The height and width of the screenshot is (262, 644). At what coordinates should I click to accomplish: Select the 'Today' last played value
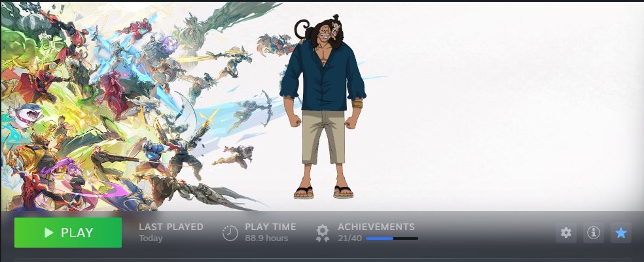[x=151, y=238]
